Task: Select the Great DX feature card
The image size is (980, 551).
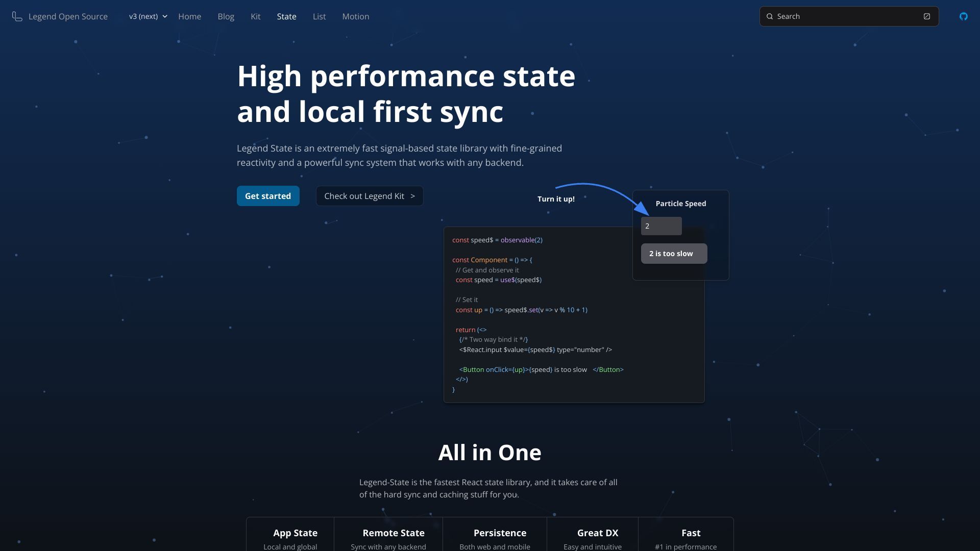Action: [593, 534]
